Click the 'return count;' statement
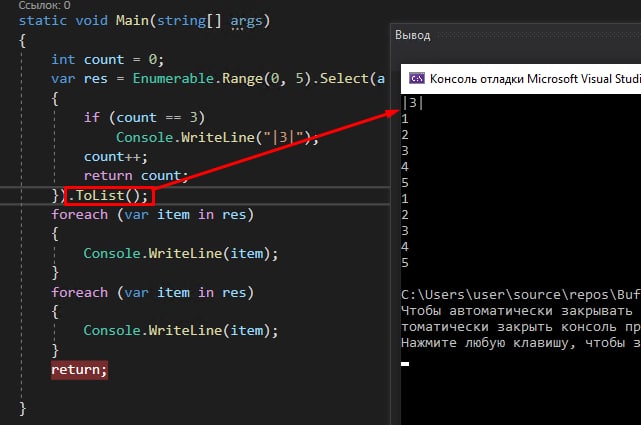 [136, 176]
